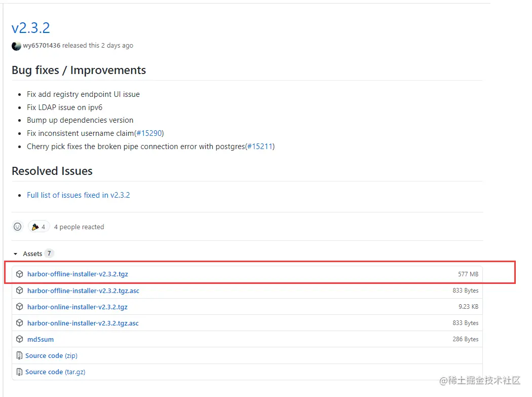Screen dimensions: 532x397
Task: Open the wy65701436 username link
Action: [x=42, y=46]
